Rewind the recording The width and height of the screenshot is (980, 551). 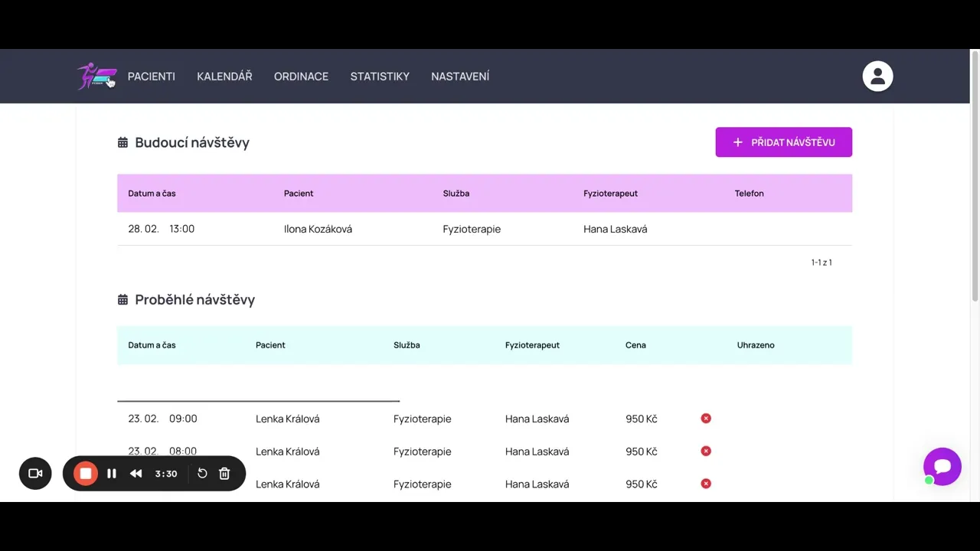coord(136,474)
